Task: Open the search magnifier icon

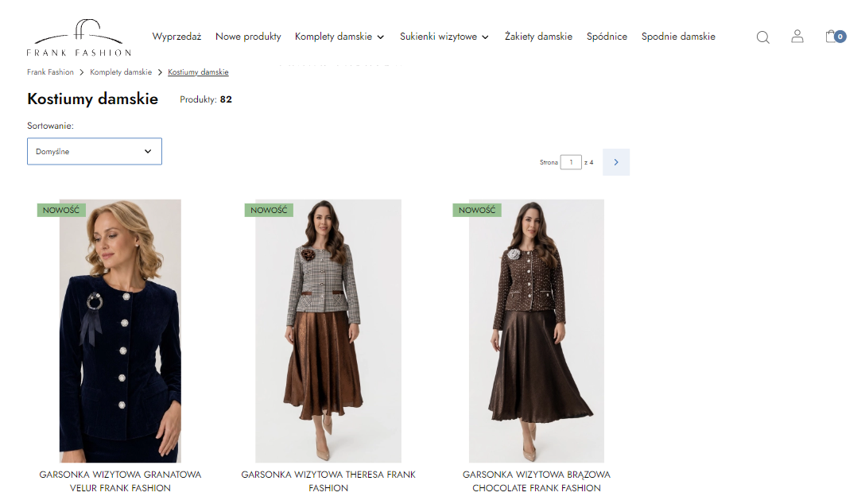Action: point(763,37)
